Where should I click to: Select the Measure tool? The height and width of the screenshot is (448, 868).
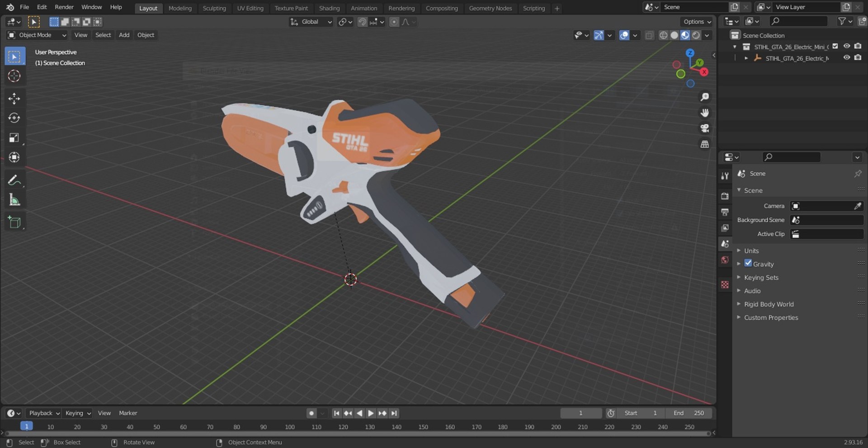pos(14,199)
